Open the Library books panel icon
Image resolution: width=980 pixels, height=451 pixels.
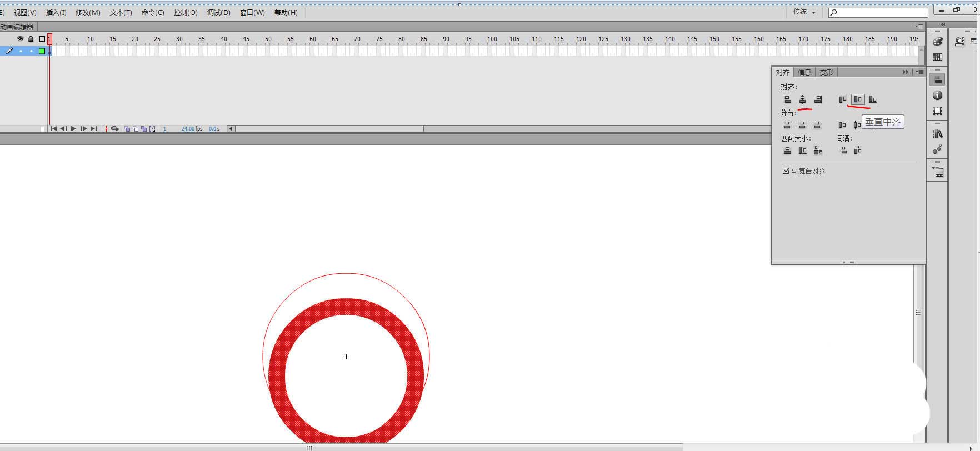(x=938, y=134)
